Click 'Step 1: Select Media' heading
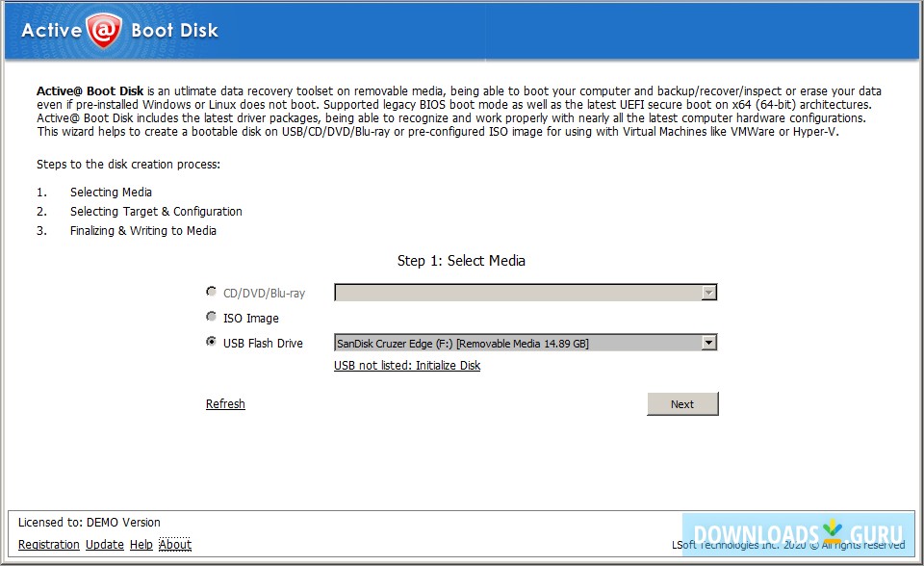This screenshot has width=924, height=566. [461, 260]
